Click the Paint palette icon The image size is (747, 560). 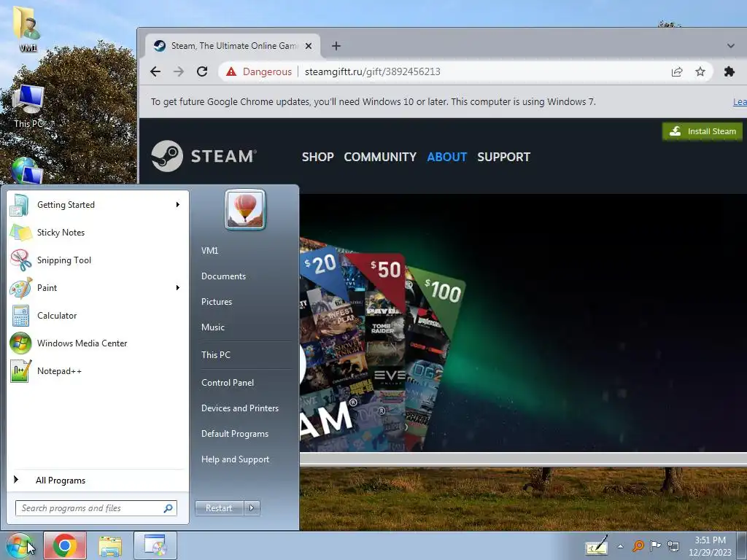20,288
